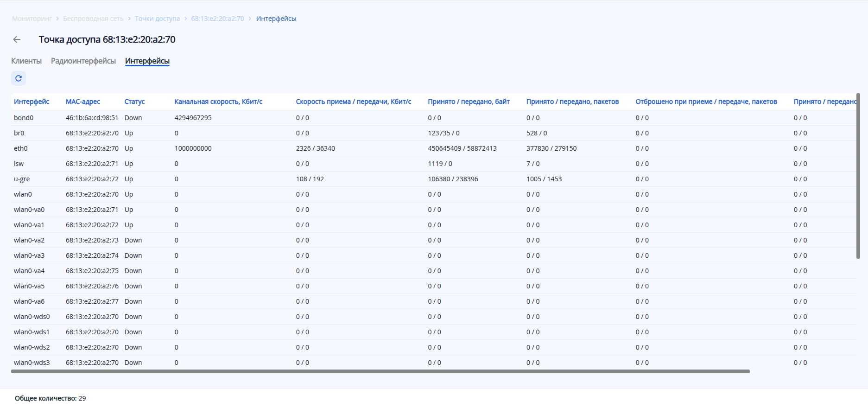Image resolution: width=868 pixels, height=408 pixels.
Task: Open the Клиенты tab
Action: tap(26, 61)
